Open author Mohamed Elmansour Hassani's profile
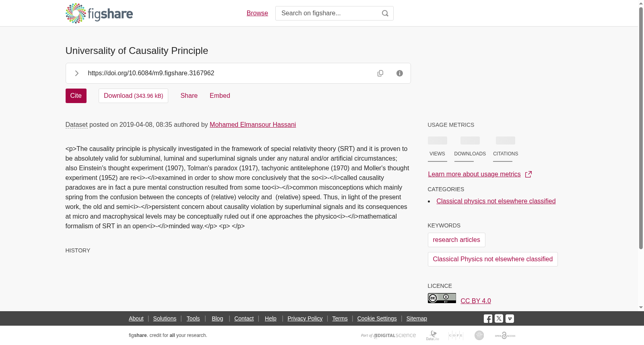Viewport: 644px width, 345px height. [x=253, y=125]
